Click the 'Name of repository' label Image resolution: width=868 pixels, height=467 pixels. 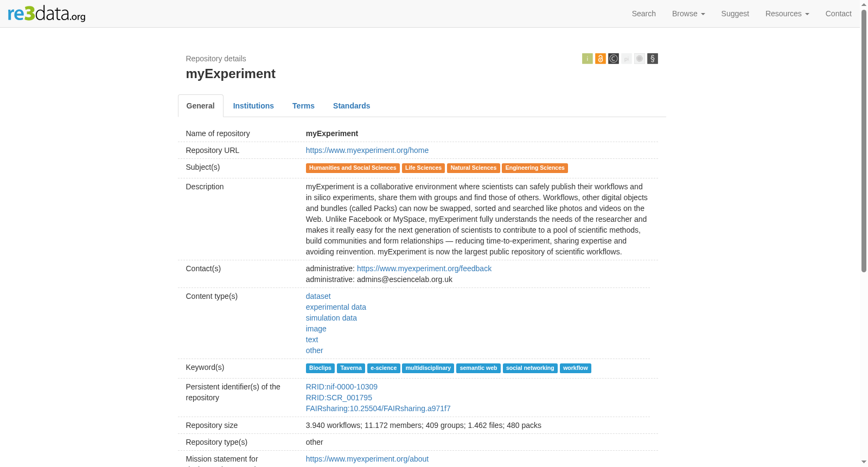pyautogui.click(x=218, y=133)
